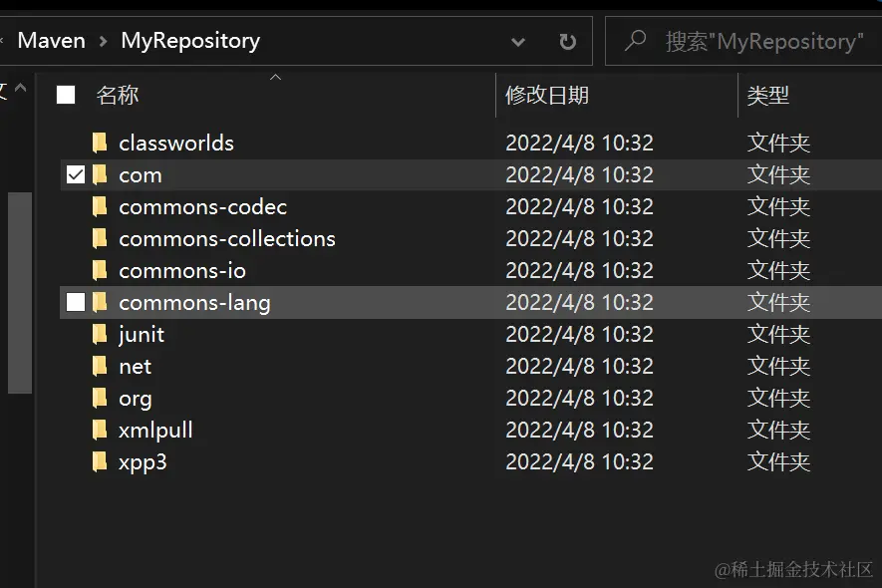Check the commons-lang folder checkbox
This screenshot has height=588, width=882.
pos(76,302)
